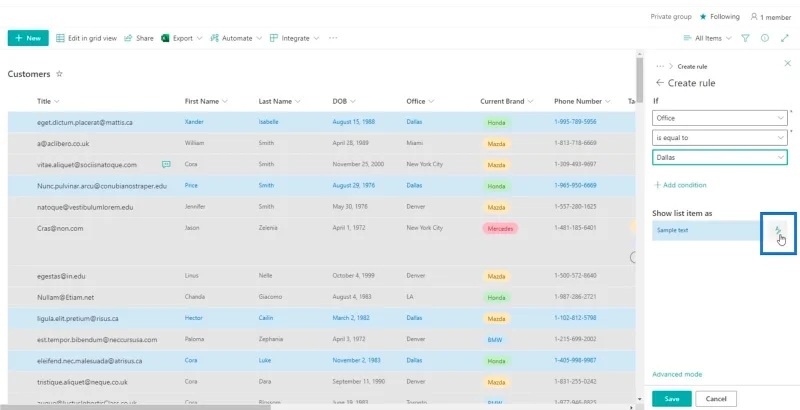Screen dimensions: 800x410
Task: Click the Honda pill in the Xander row
Action: pos(496,123)
